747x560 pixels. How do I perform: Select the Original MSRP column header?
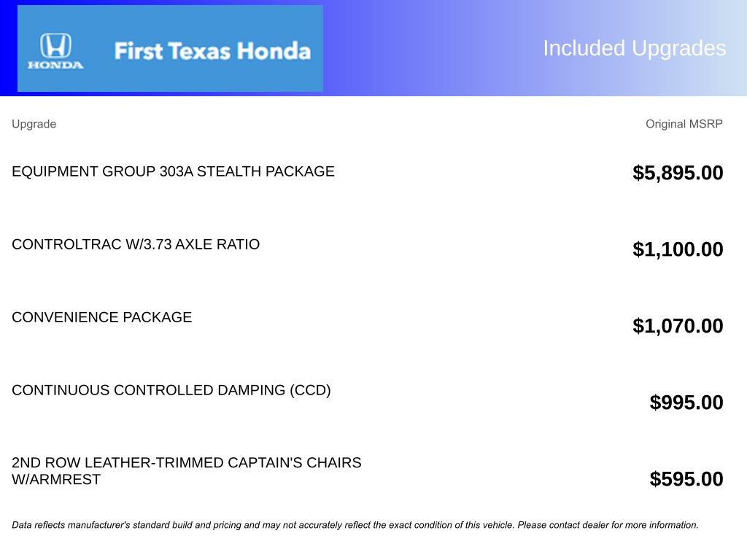684,124
